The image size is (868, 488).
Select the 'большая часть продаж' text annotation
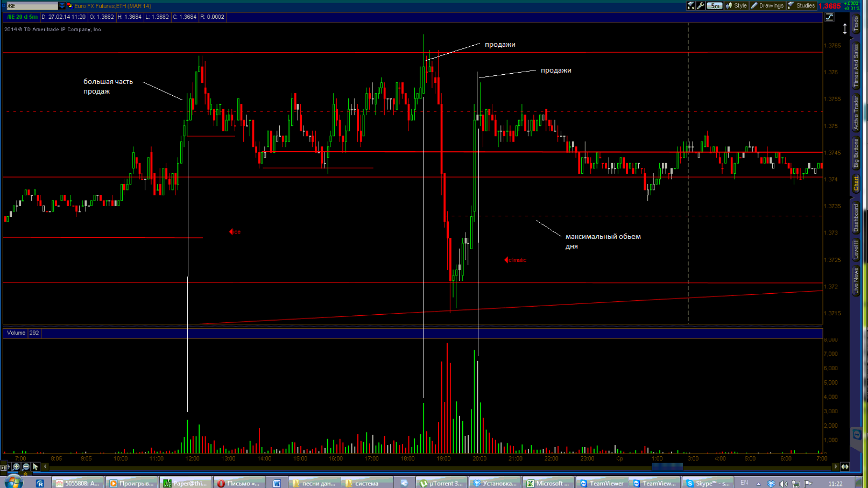[x=108, y=86]
